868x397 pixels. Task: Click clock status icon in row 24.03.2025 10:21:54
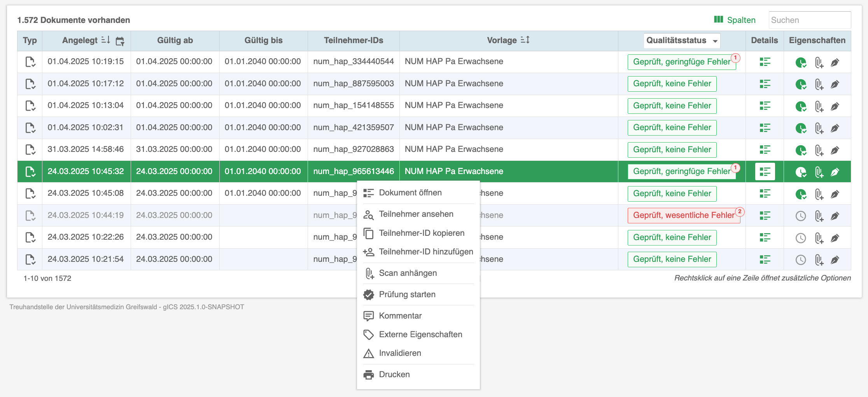point(801,259)
